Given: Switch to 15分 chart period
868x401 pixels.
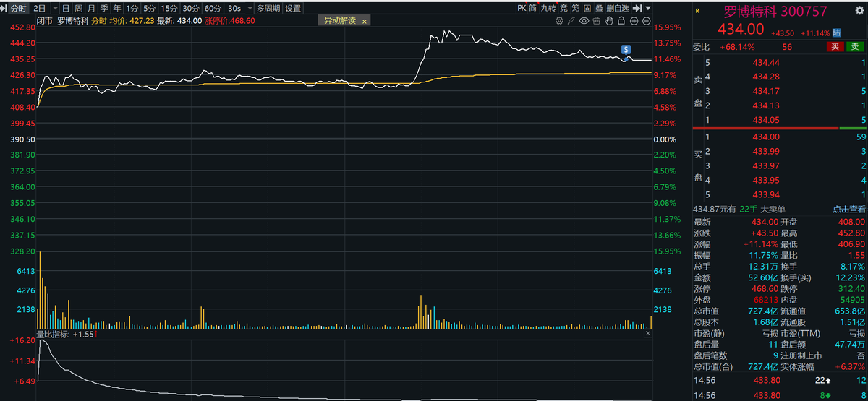Looking at the screenshot, I should pos(169,9).
